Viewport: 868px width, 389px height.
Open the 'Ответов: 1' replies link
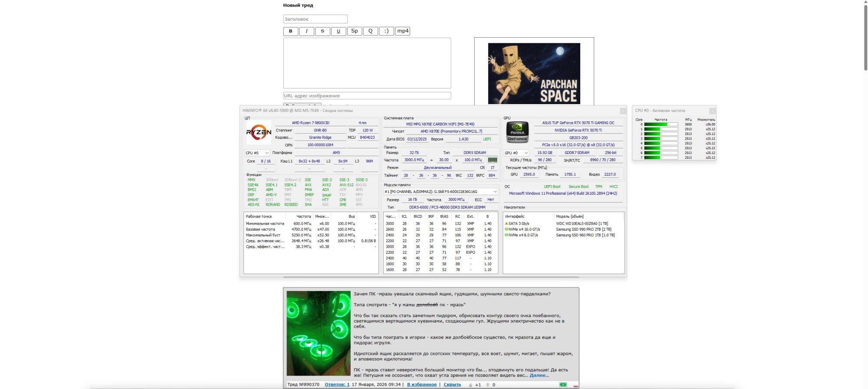(337, 385)
